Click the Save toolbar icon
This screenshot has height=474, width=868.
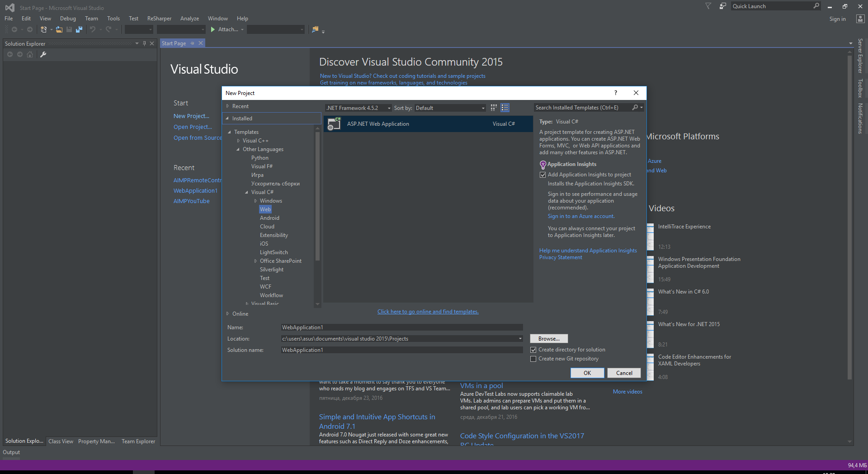[69, 29]
